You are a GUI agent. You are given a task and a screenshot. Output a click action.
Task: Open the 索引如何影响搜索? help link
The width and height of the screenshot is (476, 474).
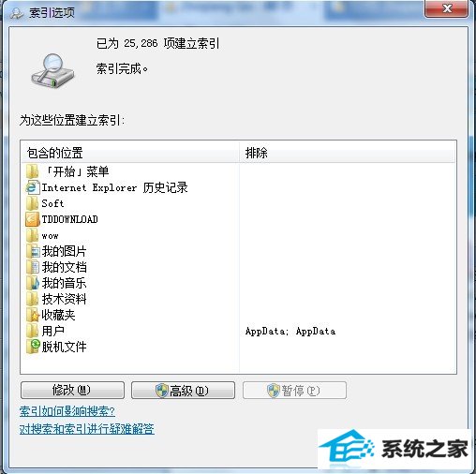[x=67, y=411]
